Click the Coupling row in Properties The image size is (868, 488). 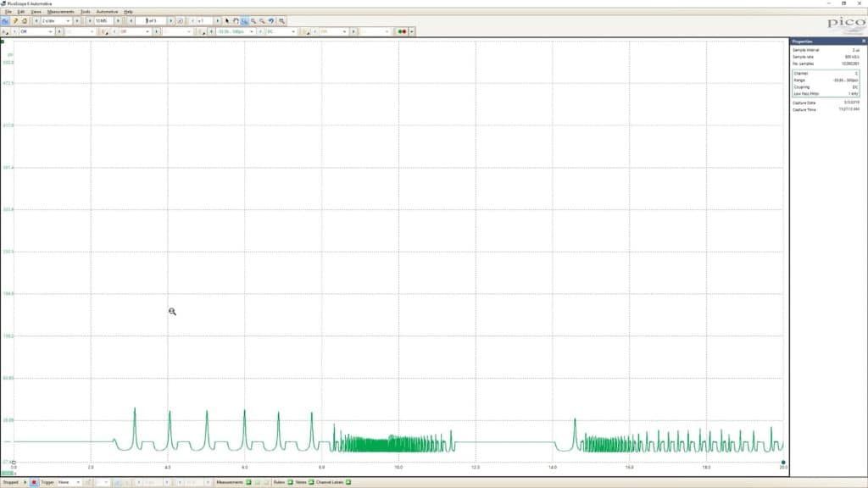pyautogui.click(x=826, y=87)
